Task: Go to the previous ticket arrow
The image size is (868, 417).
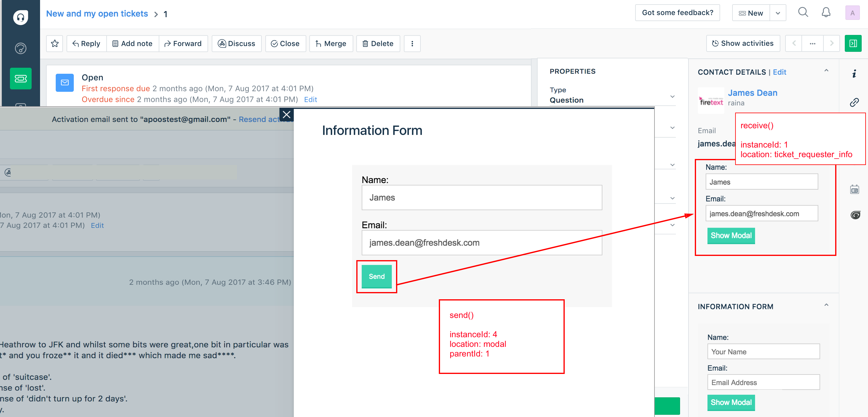Action: [x=794, y=43]
